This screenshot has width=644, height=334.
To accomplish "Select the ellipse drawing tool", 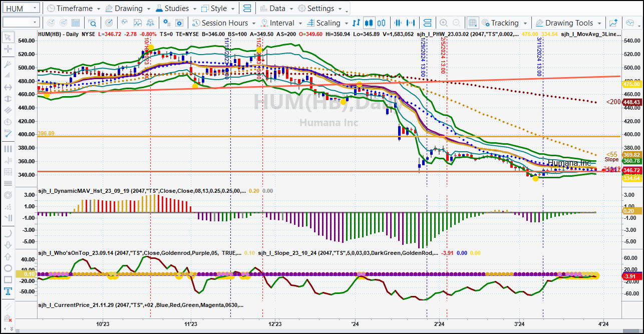I will [8, 268].
